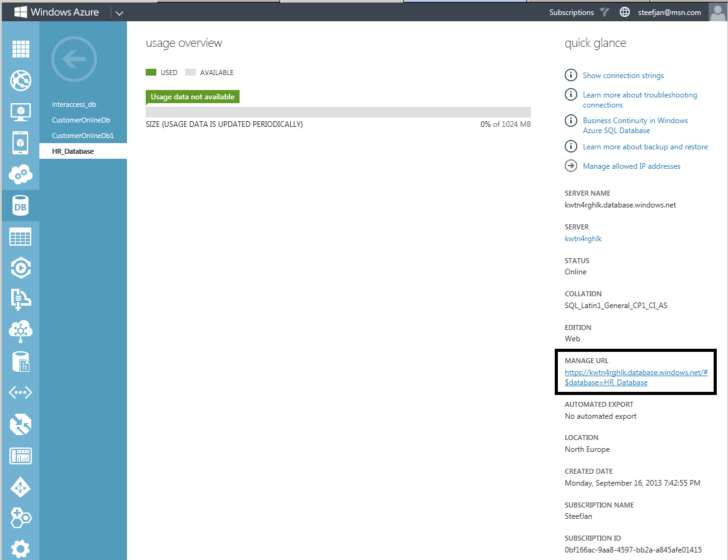Open Media Services play icon
Viewport: 728px width, 560px height.
[21, 267]
